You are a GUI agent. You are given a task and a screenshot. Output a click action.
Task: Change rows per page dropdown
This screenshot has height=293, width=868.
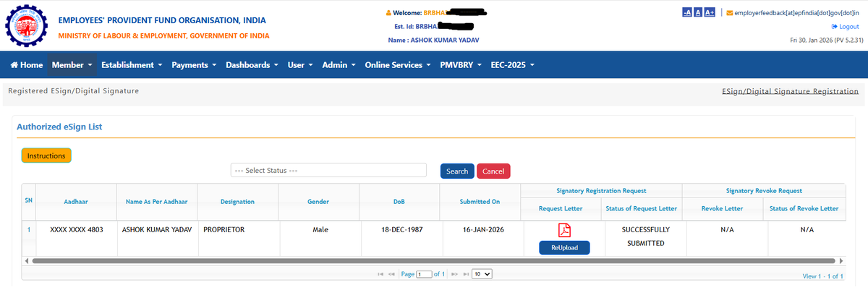point(482,275)
